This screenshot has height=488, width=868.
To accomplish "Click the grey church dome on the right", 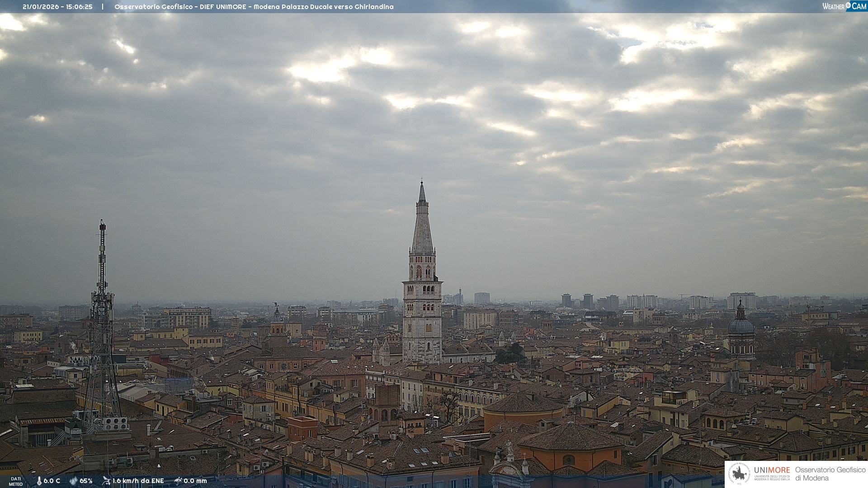I will click(741, 325).
